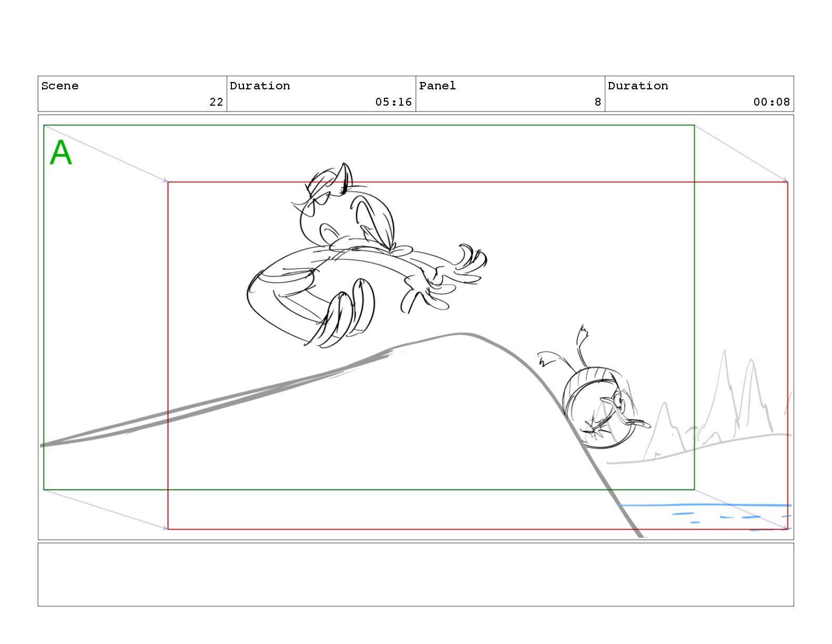Select panel number value 8

[x=597, y=102]
